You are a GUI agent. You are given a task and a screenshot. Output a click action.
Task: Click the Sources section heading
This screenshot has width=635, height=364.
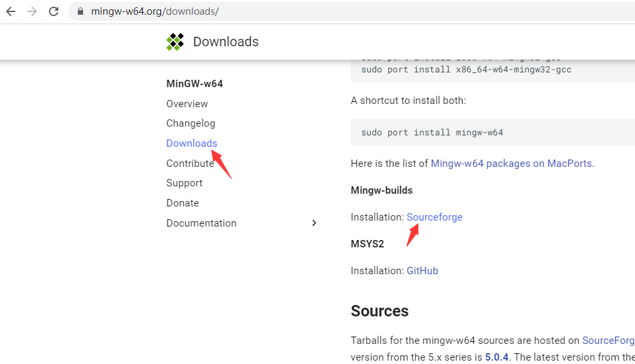[x=380, y=311]
